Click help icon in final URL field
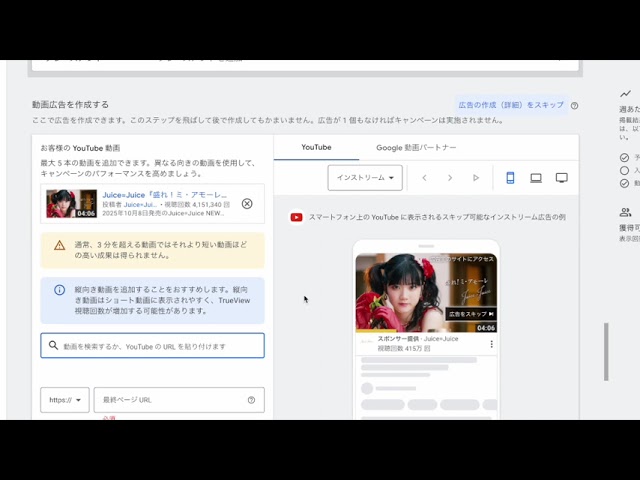This screenshot has width=640, height=480. click(x=251, y=400)
